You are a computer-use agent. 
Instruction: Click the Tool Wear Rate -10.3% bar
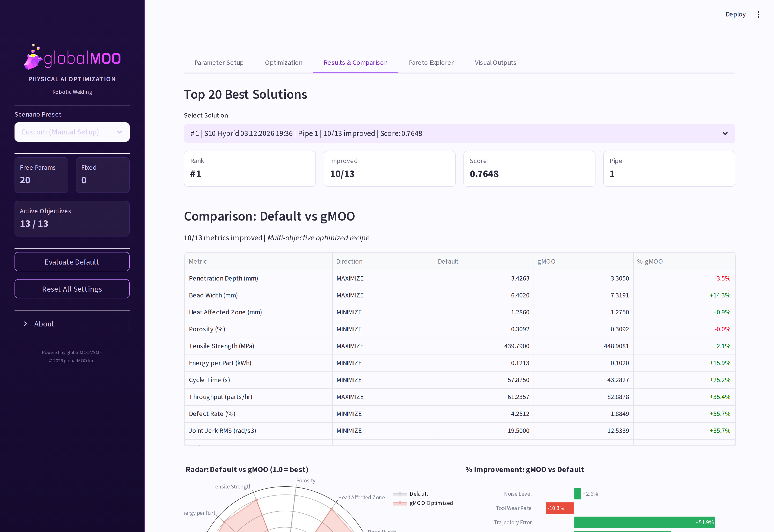click(560, 508)
